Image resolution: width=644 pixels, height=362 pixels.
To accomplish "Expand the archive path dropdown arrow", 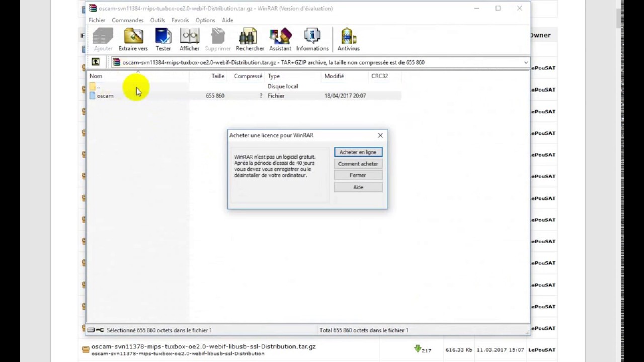I will (526, 62).
